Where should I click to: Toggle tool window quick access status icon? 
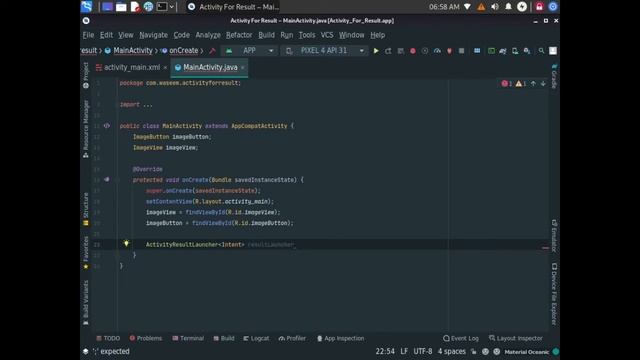coord(85,351)
